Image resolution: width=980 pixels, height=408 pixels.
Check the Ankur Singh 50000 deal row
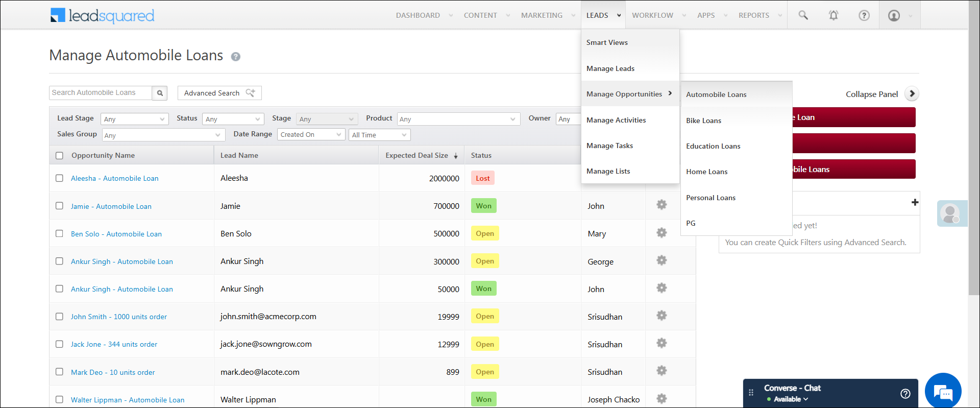pyautogui.click(x=59, y=289)
